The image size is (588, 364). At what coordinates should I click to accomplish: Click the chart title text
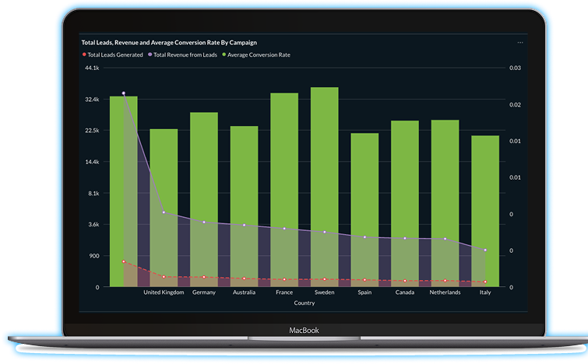click(169, 42)
